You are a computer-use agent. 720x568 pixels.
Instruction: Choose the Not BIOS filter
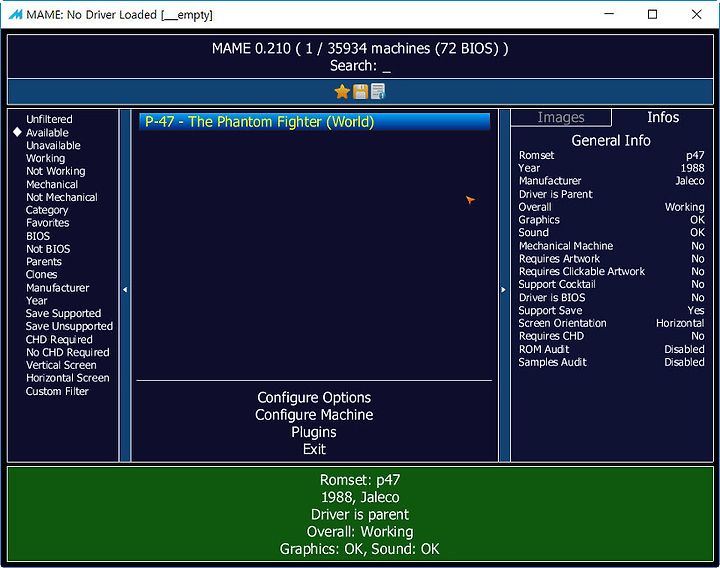point(48,249)
